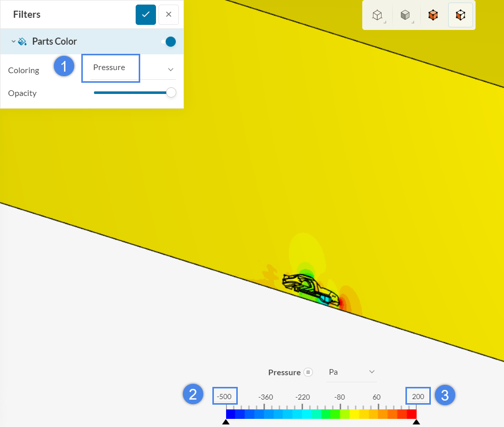
Task: Select the -500 minimum value field
Action: coord(225,396)
